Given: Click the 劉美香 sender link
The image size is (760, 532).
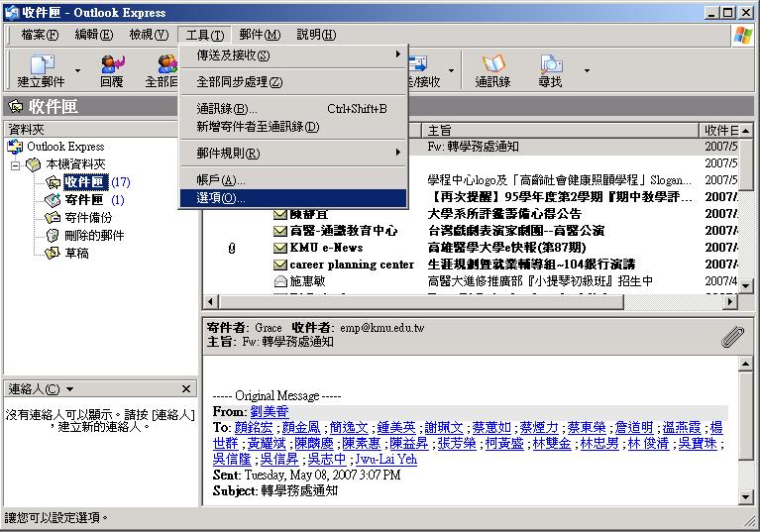Looking at the screenshot, I should (x=270, y=412).
